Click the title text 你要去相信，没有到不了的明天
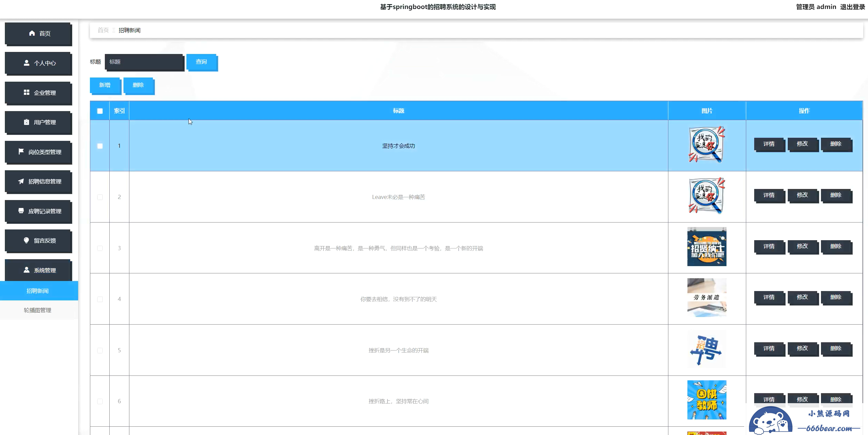Screen dimensions: 868x435 [x=399, y=299]
